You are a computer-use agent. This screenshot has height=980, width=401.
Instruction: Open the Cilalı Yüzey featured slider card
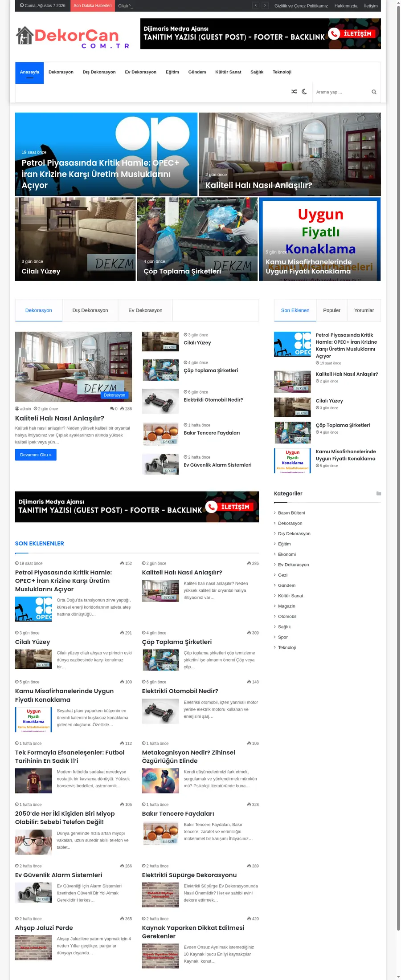(75, 239)
